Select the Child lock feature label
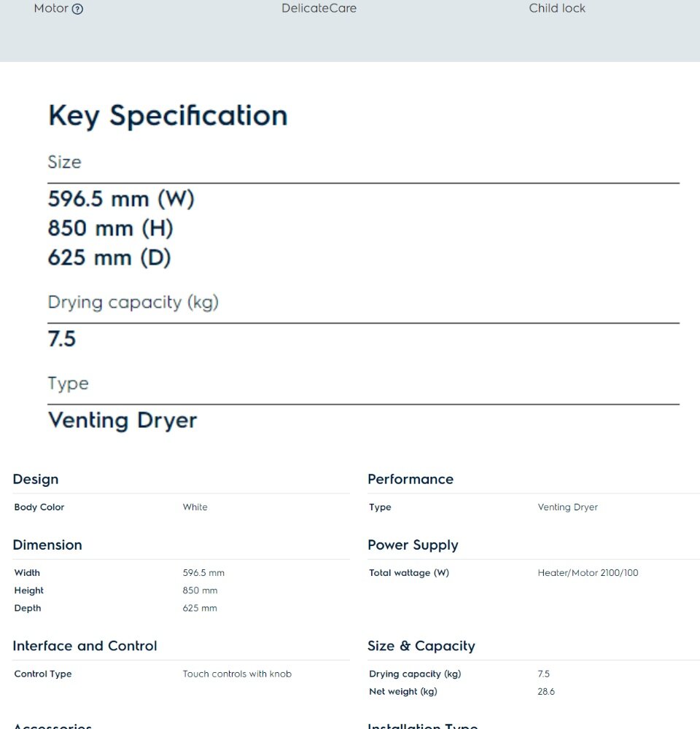 point(557,8)
